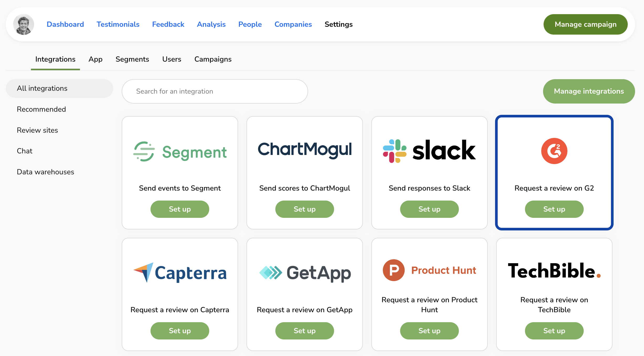Click the GetApp logo
The height and width of the screenshot is (356, 644).
(x=305, y=273)
